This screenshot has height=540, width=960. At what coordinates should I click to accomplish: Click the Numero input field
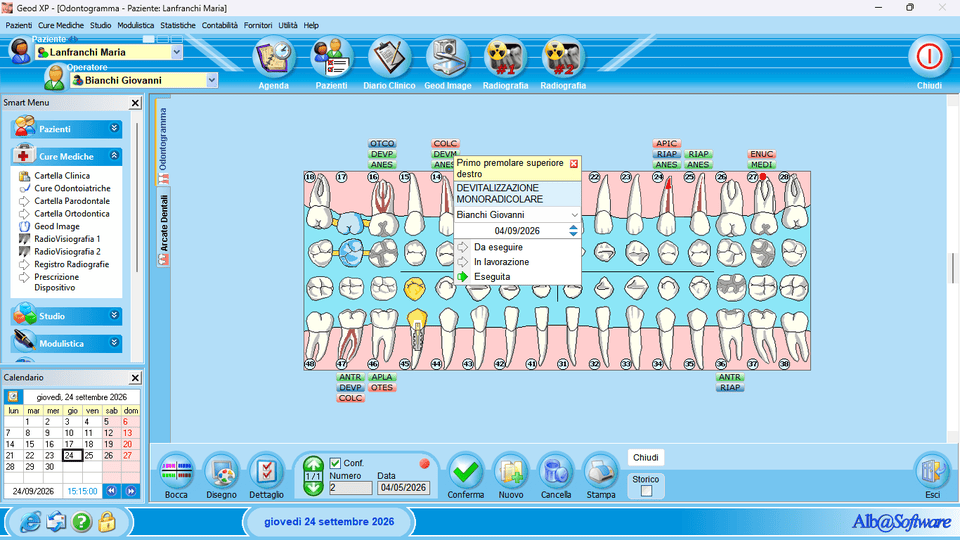pyautogui.click(x=350, y=488)
